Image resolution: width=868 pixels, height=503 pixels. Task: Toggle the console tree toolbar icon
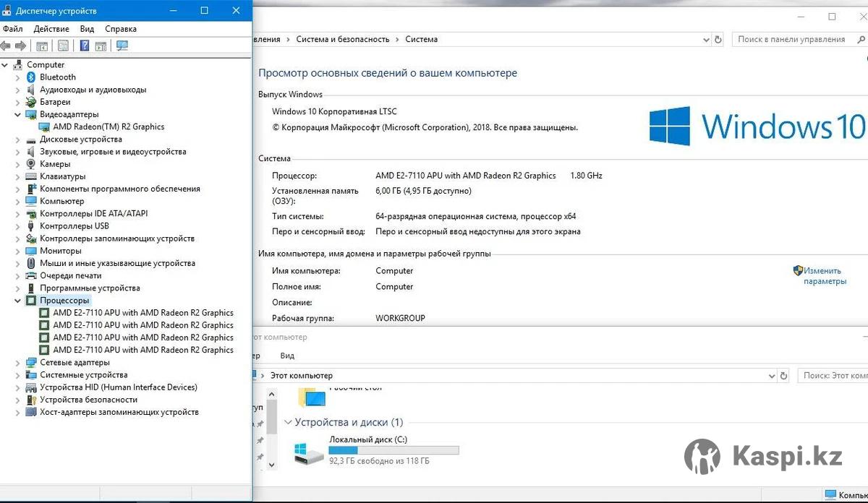pos(42,46)
